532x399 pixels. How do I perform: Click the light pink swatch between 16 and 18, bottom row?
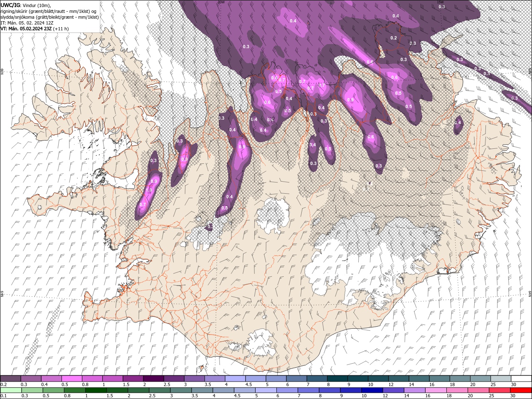tap(436, 390)
